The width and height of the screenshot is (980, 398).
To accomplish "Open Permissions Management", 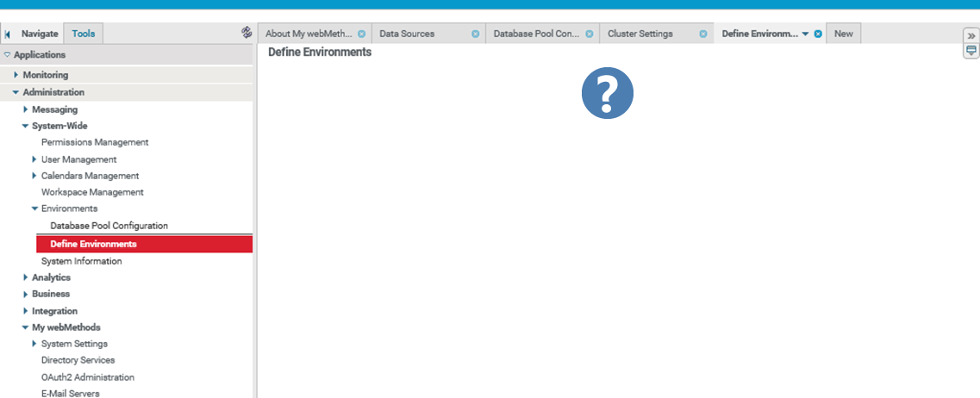I will point(95,142).
